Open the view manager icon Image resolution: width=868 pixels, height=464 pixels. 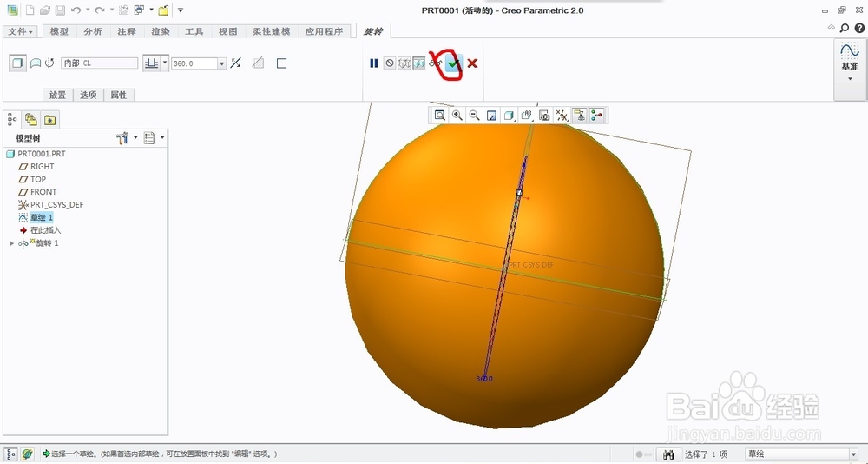545,116
